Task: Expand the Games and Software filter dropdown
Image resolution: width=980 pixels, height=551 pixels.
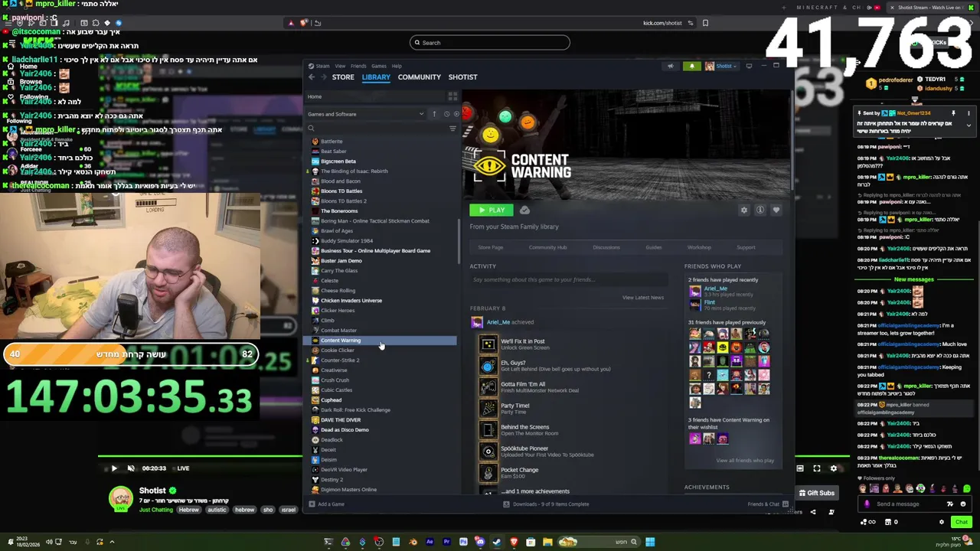Action: click(x=366, y=114)
